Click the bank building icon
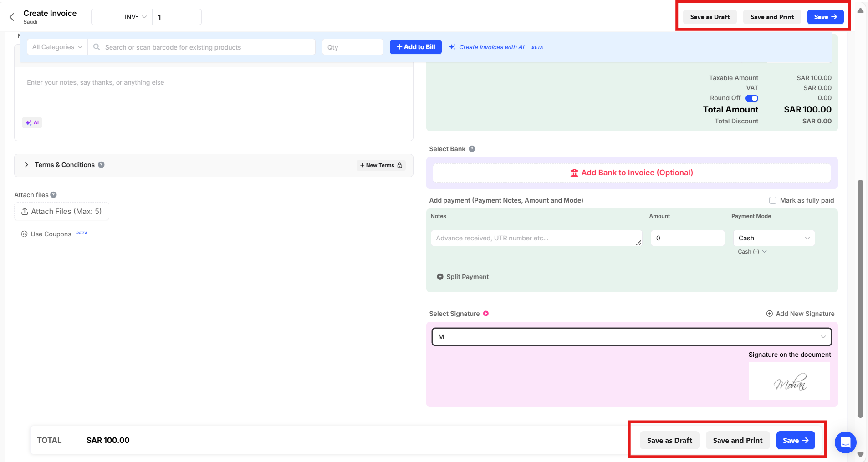 (574, 173)
